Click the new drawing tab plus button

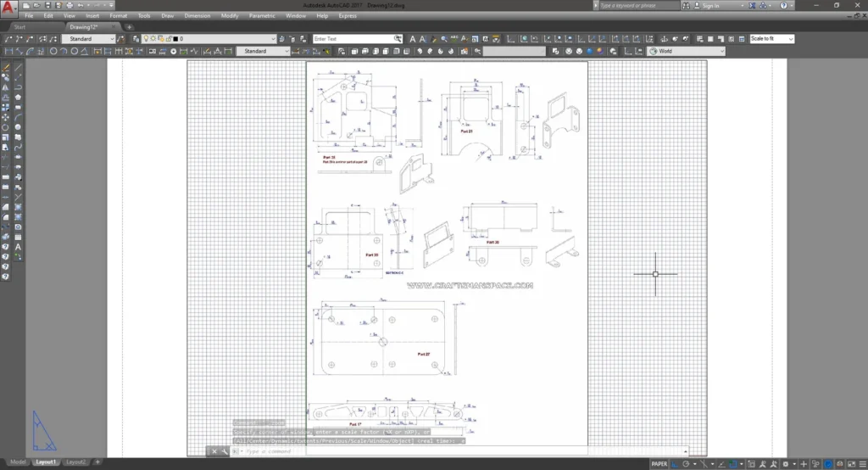pos(129,26)
